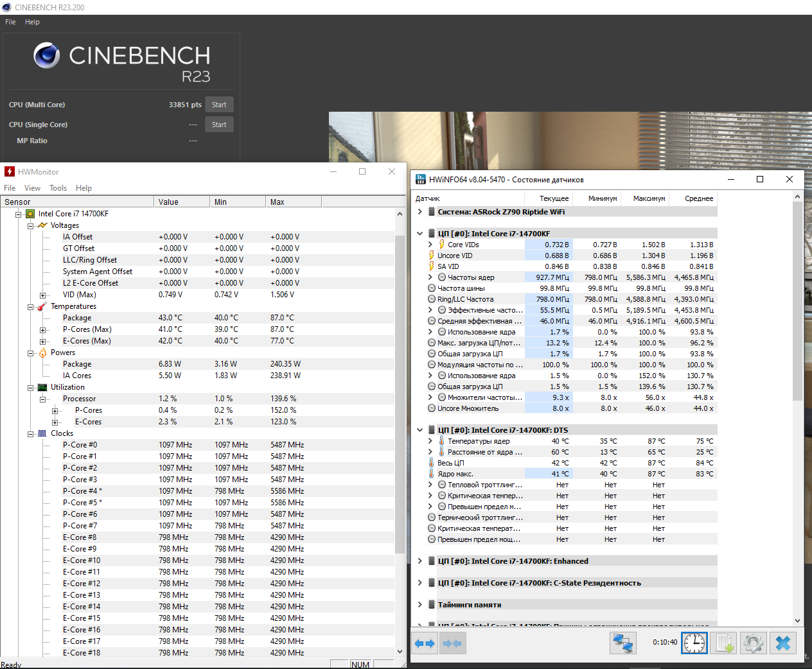
Task: Click the expand sensor columns blue arrows icon
Action: tap(425, 643)
